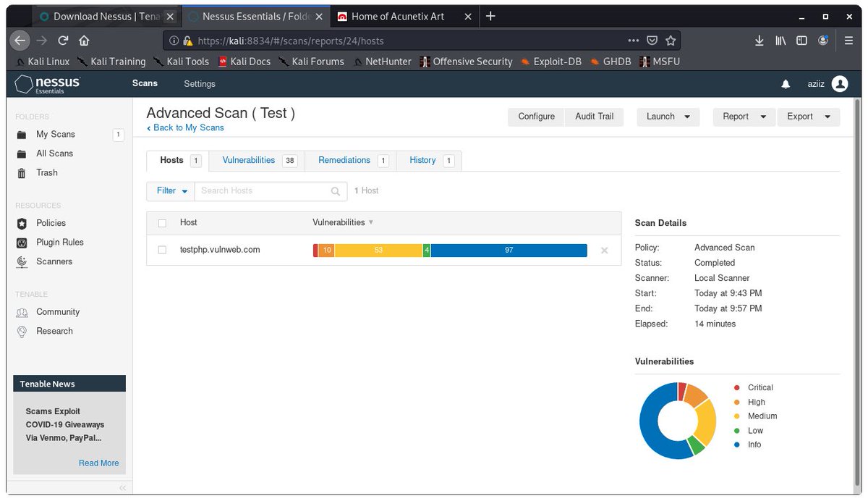Screen dimensions: 868x501
Task: Click the Firefox back arrow button
Action: tap(20, 41)
